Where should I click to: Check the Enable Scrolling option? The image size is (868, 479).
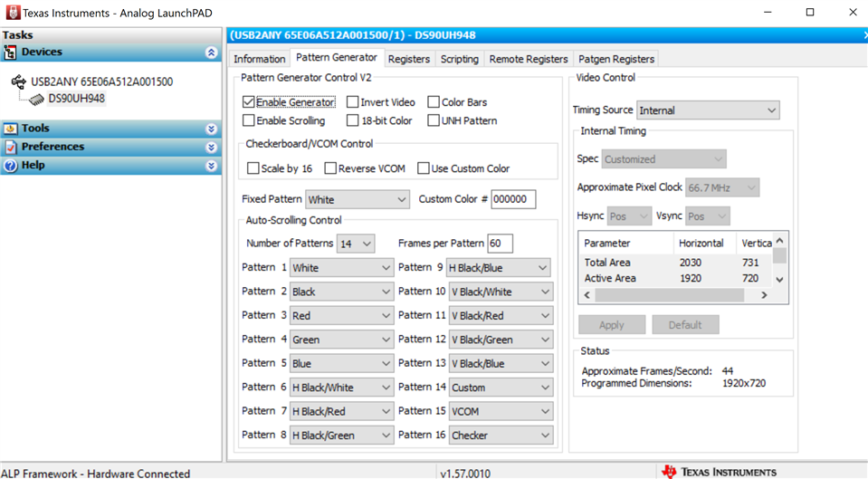(x=249, y=120)
